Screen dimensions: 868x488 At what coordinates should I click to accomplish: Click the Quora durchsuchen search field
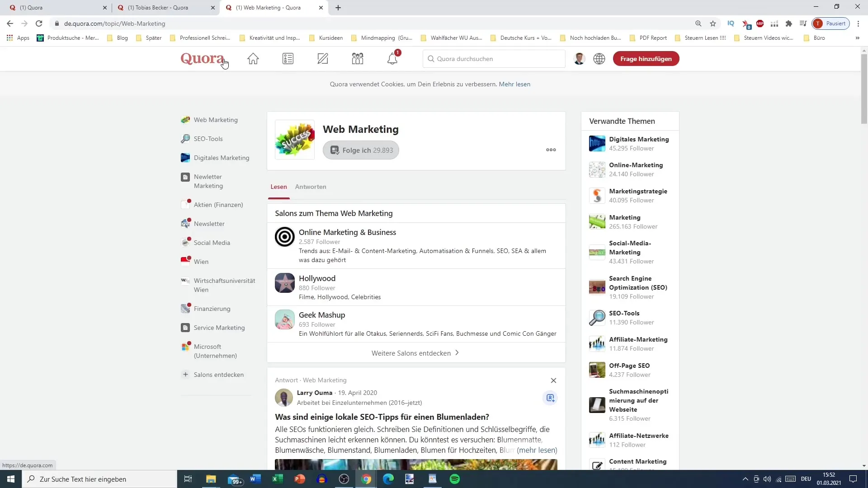click(x=494, y=59)
